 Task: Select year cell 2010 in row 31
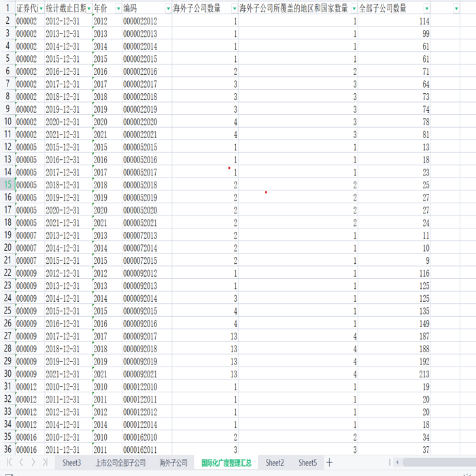pyautogui.click(x=107, y=386)
